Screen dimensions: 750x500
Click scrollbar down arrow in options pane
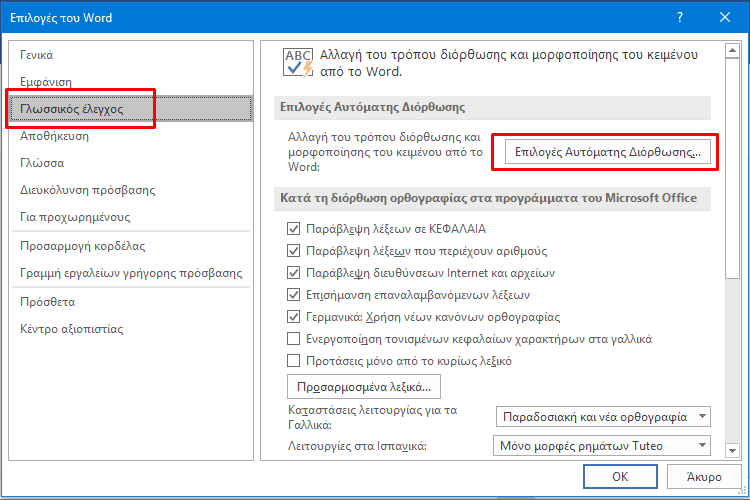(x=732, y=450)
